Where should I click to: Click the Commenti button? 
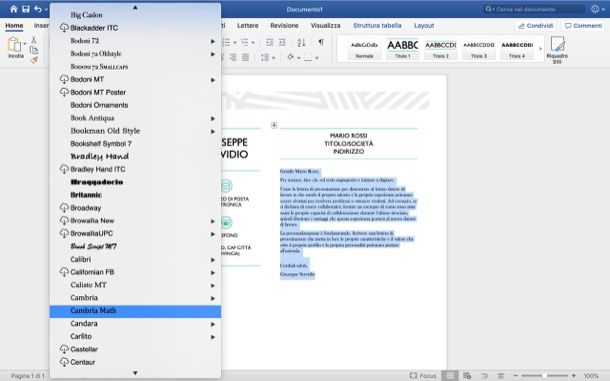[x=583, y=26]
